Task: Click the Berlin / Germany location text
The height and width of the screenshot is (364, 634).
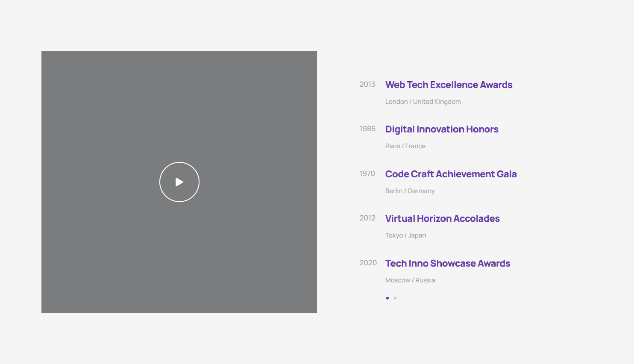Action: click(x=410, y=191)
